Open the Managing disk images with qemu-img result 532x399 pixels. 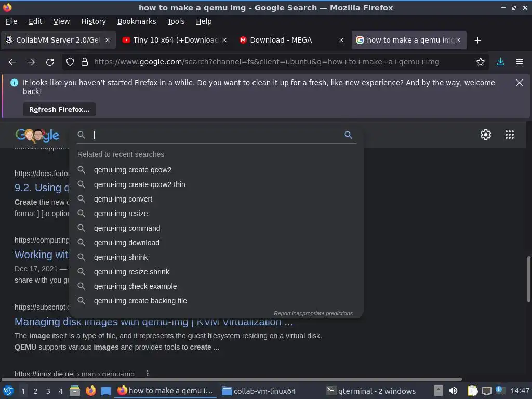click(x=153, y=322)
